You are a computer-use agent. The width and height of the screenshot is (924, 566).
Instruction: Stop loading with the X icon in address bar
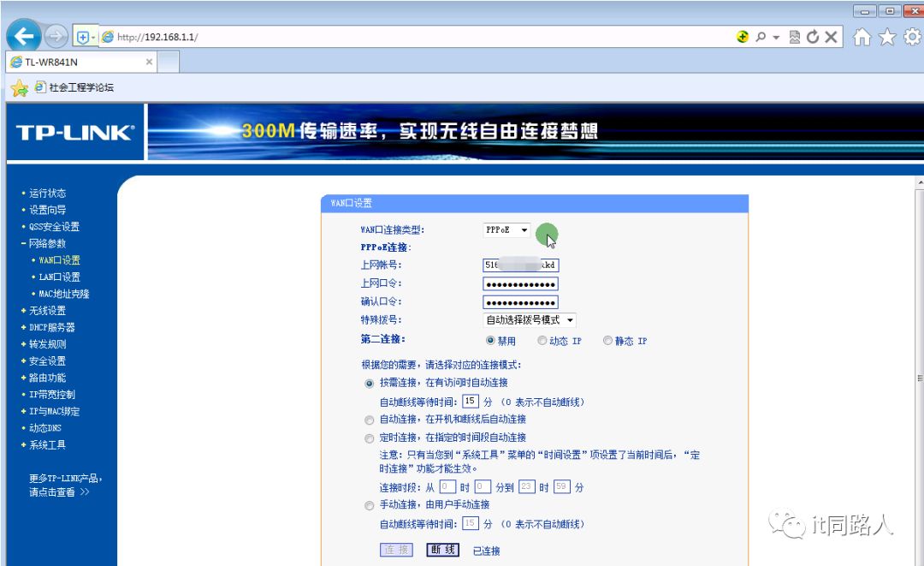click(831, 37)
